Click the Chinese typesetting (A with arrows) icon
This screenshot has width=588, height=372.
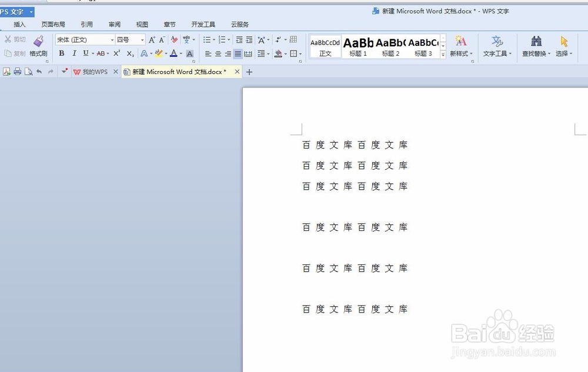(262, 40)
